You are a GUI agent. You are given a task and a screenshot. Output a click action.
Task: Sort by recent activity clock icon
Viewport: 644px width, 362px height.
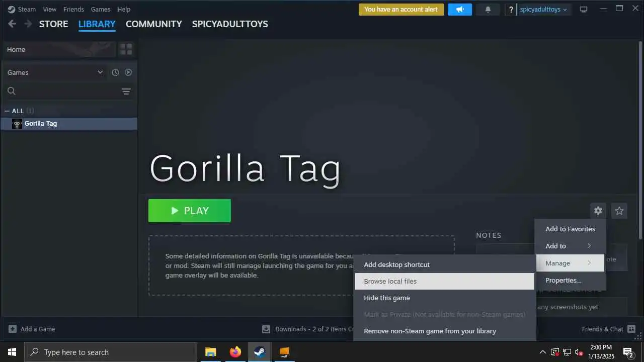115,72
